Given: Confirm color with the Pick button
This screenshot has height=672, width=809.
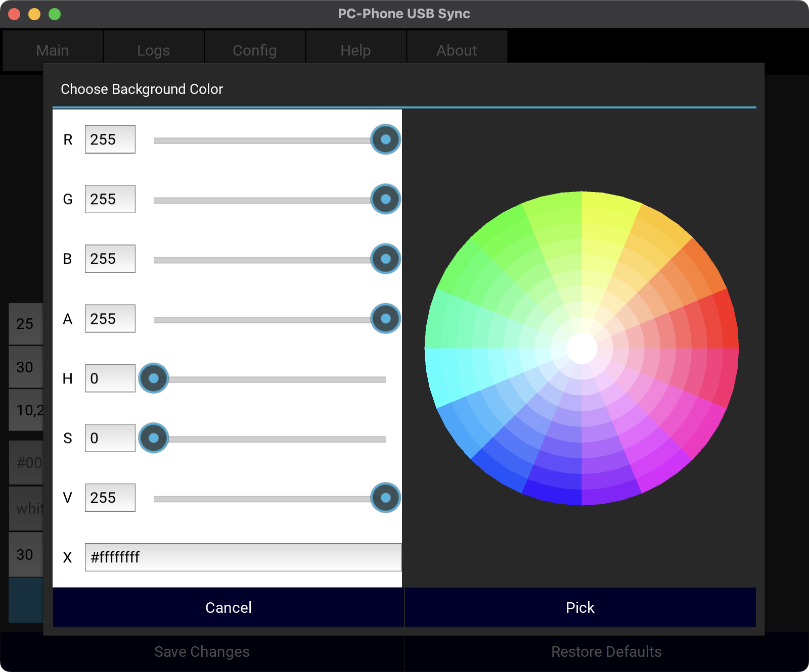Looking at the screenshot, I should pyautogui.click(x=580, y=607).
